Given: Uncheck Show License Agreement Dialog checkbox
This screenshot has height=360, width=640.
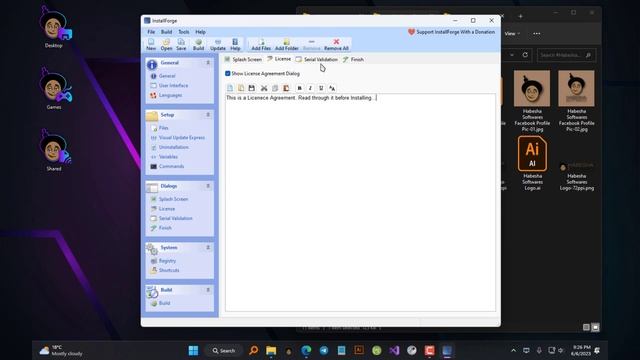Looking at the screenshot, I should [x=228, y=73].
